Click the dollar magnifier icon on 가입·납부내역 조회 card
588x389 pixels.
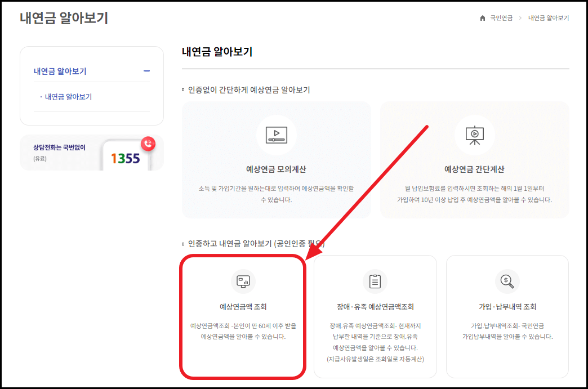pos(507,281)
